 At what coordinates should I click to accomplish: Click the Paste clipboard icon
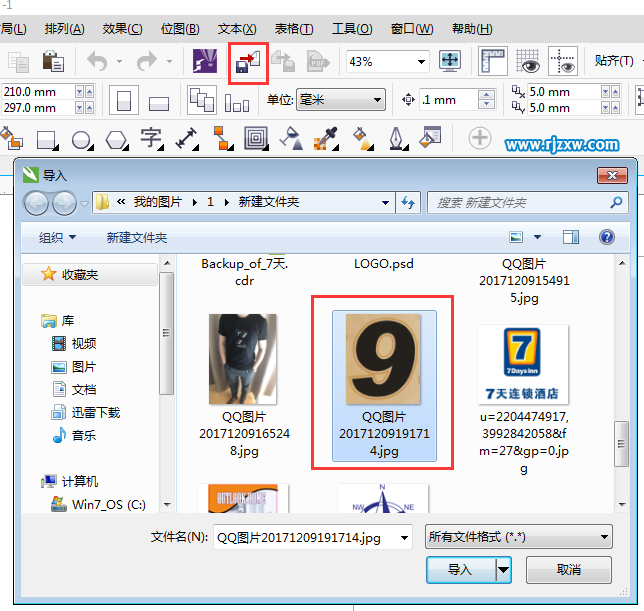(53, 62)
